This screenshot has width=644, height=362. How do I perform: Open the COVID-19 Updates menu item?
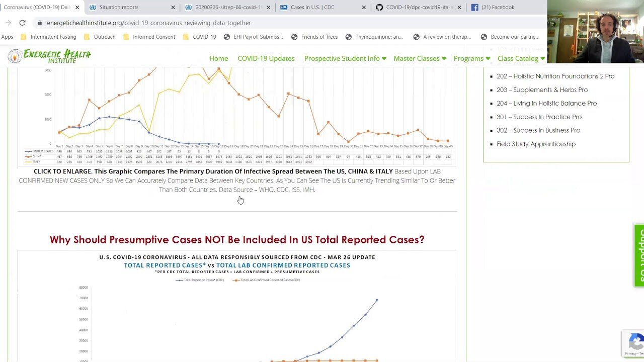266,58
